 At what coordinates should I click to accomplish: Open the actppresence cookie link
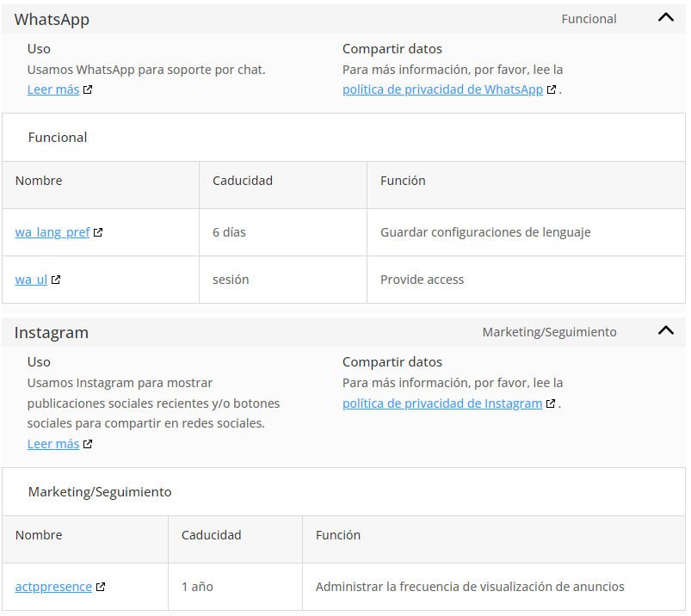(53, 587)
